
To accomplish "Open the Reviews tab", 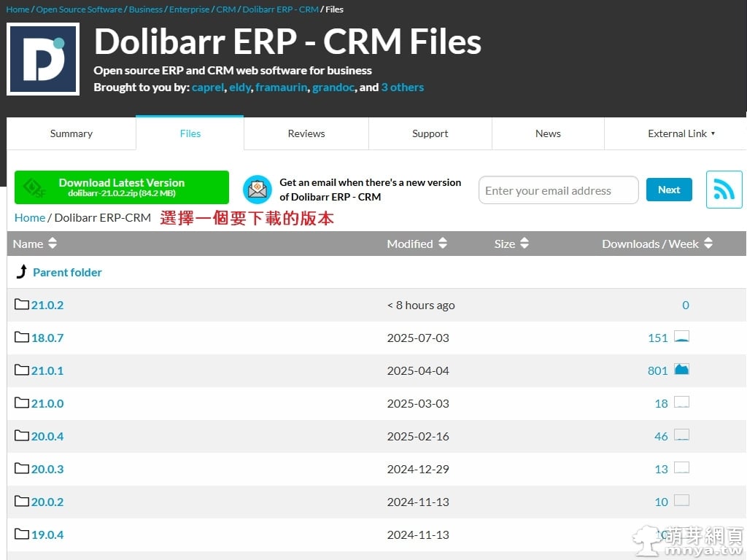I will pyautogui.click(x=306, y=133).
